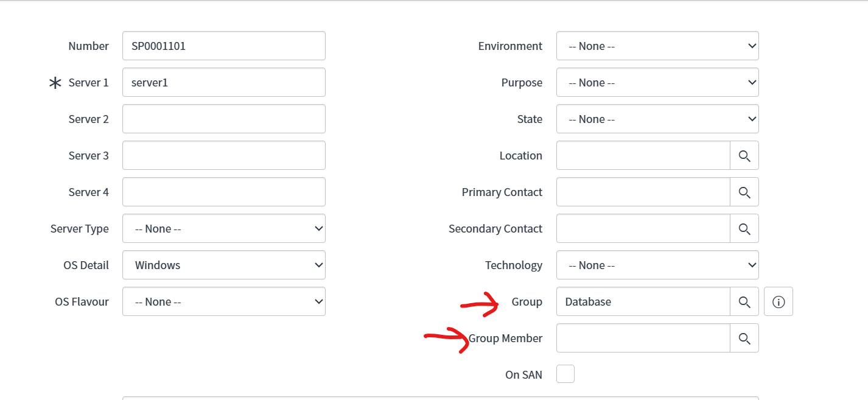868x400 pixels.
Task: Click Primary Contact lookup magnifier icon
Action: (744, 192)
